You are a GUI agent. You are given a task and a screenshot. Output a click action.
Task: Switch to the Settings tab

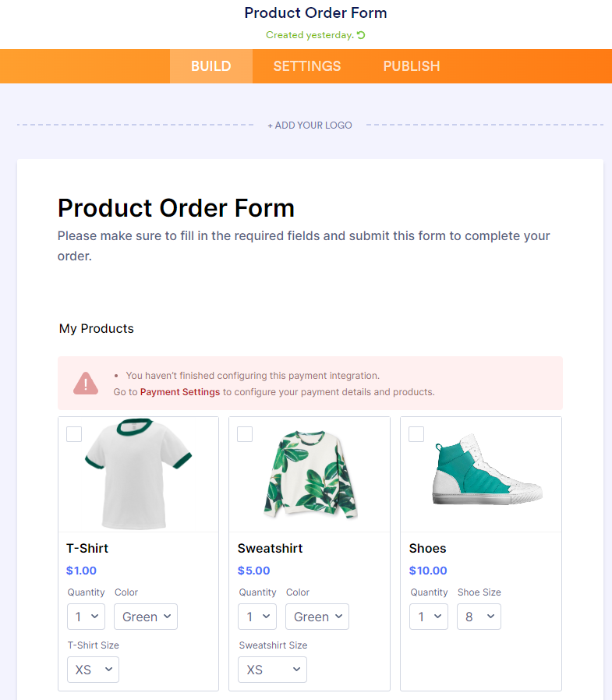[307, 66]
